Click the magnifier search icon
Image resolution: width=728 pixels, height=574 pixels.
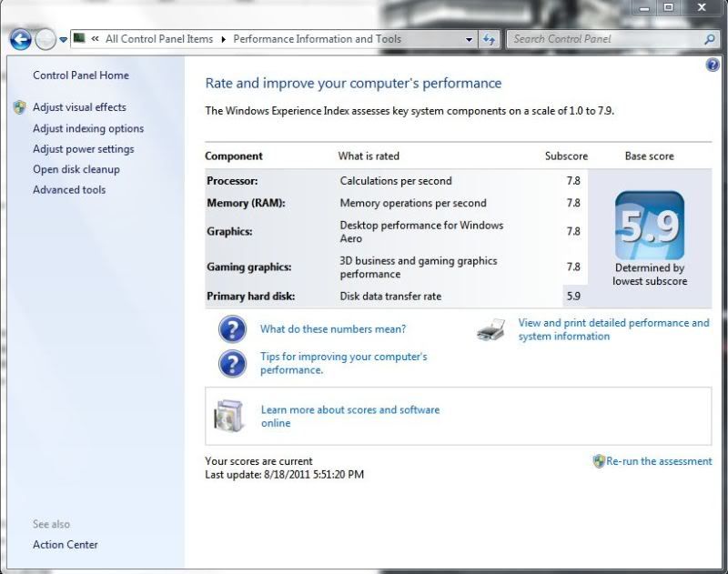click(x=709, y=39)
